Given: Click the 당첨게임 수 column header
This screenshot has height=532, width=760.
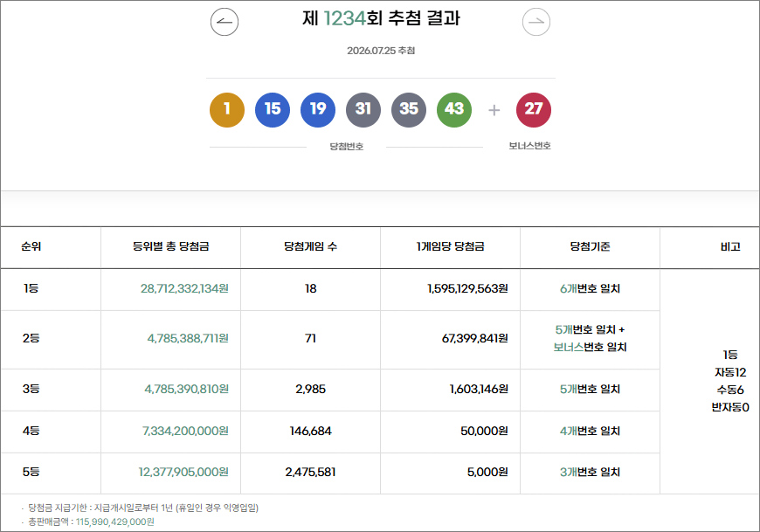Looking at the screenshot, I should click(x=310, y=246).
